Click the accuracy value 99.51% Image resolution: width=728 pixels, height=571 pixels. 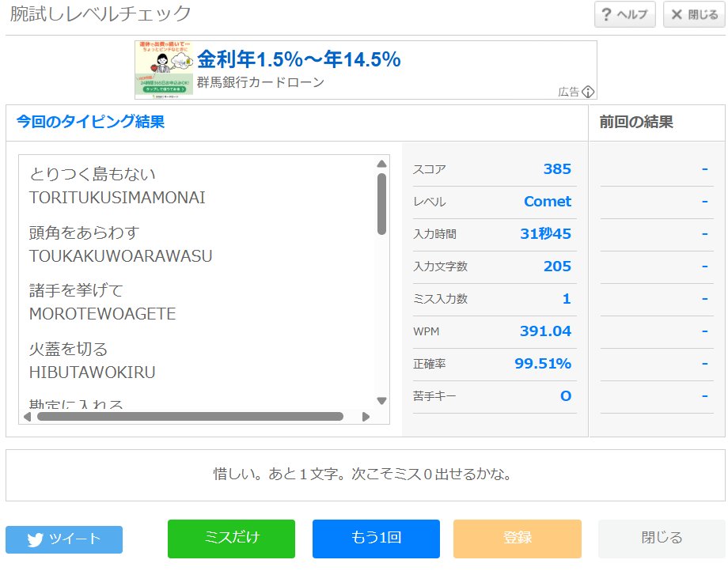tap(543, 364)
